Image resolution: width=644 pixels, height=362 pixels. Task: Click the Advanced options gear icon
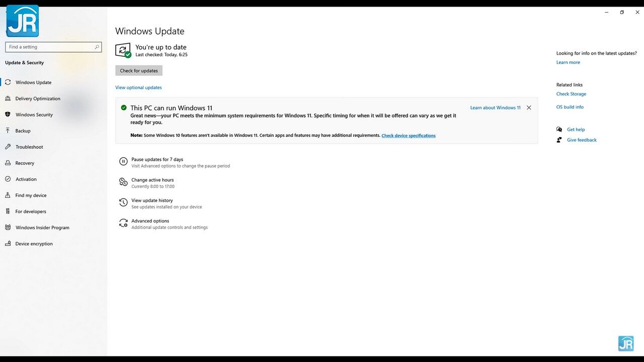[123, 223]
